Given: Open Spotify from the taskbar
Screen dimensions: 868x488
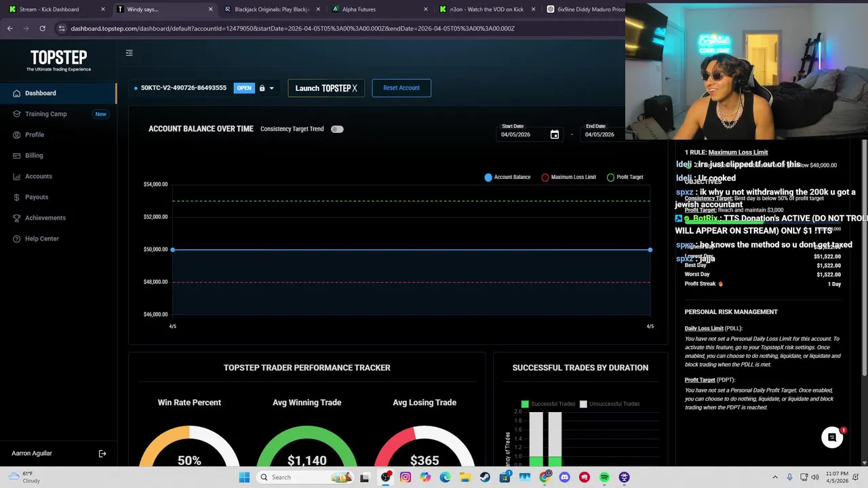Looking at the screenshot, I should tap(604, 477).
